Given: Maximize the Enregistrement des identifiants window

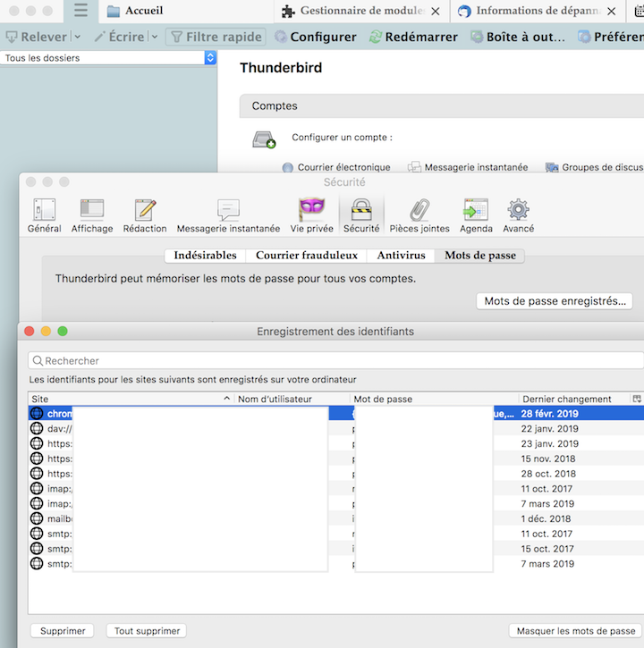Looking at the screenshot, I should (x=63, y=331).
